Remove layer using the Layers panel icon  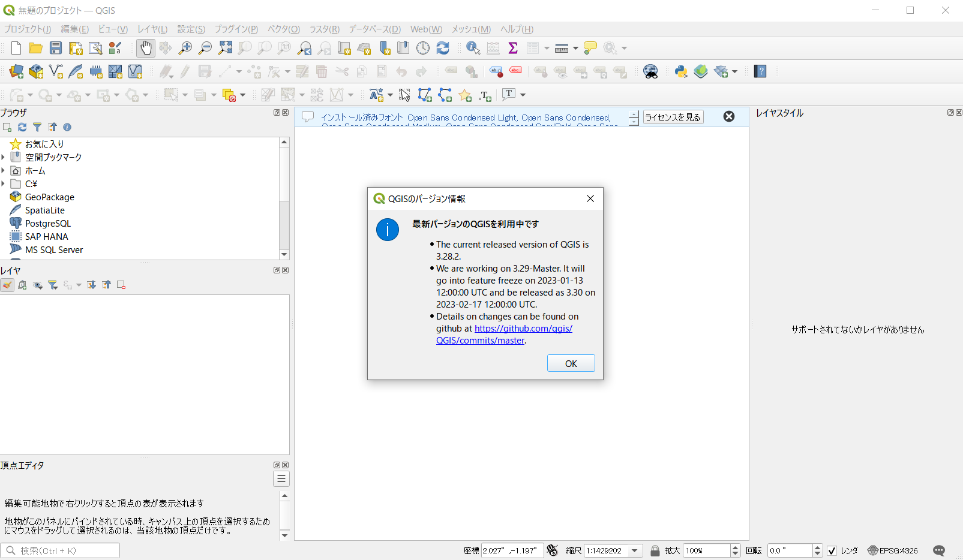(121, 285)
